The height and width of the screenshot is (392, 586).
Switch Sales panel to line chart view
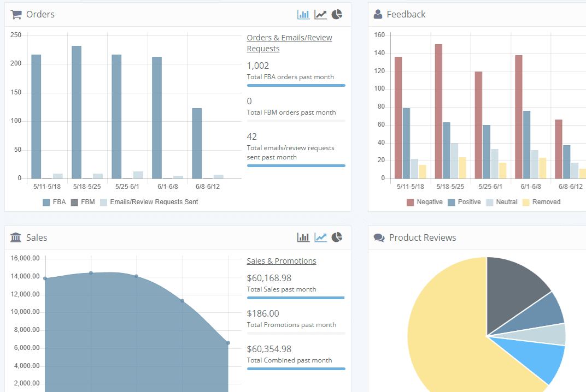pos(320,237)
